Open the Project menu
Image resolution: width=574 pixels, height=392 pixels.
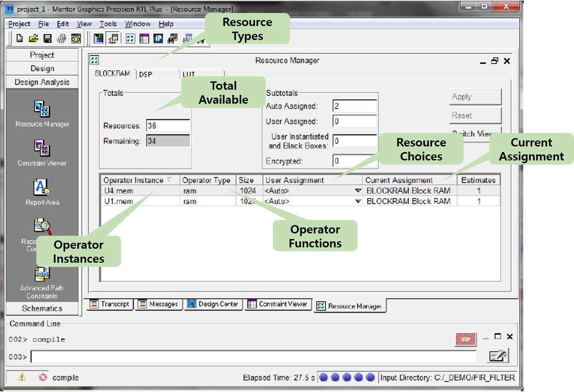coord(20,24)
